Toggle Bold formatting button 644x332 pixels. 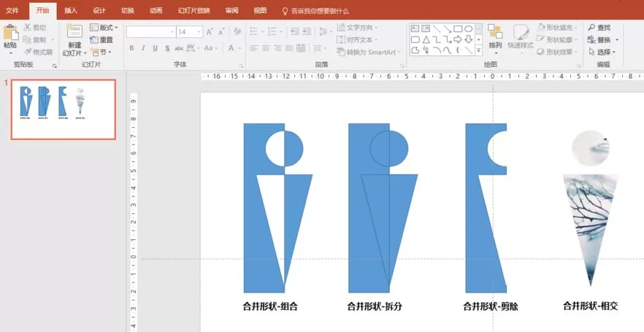coord(131,48)
